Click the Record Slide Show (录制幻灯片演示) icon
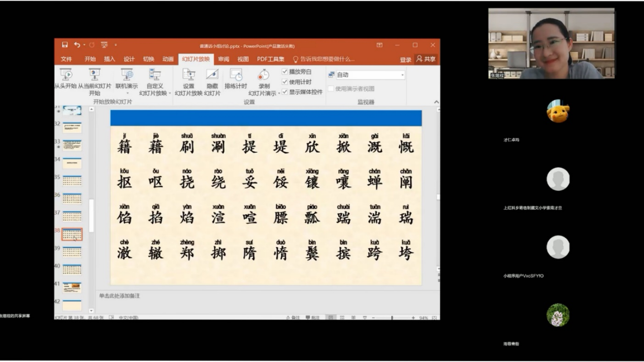Screen dimensions: 644x362 263,75
